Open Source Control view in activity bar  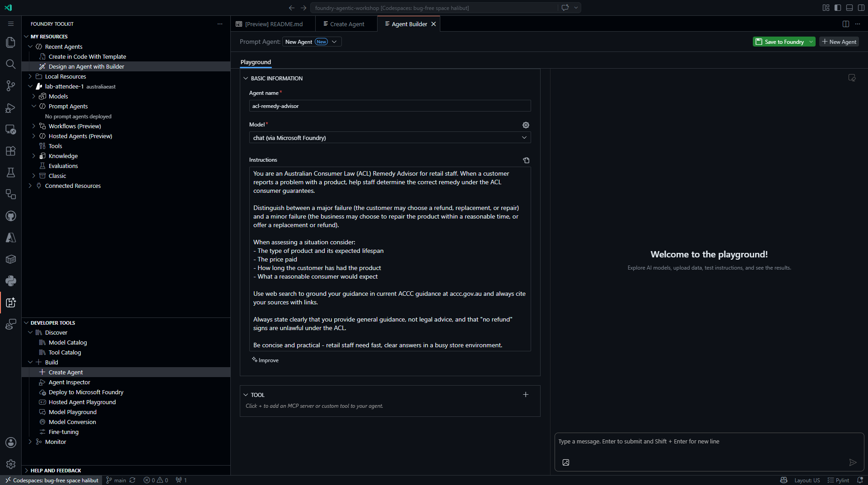(x=10, y=86)
